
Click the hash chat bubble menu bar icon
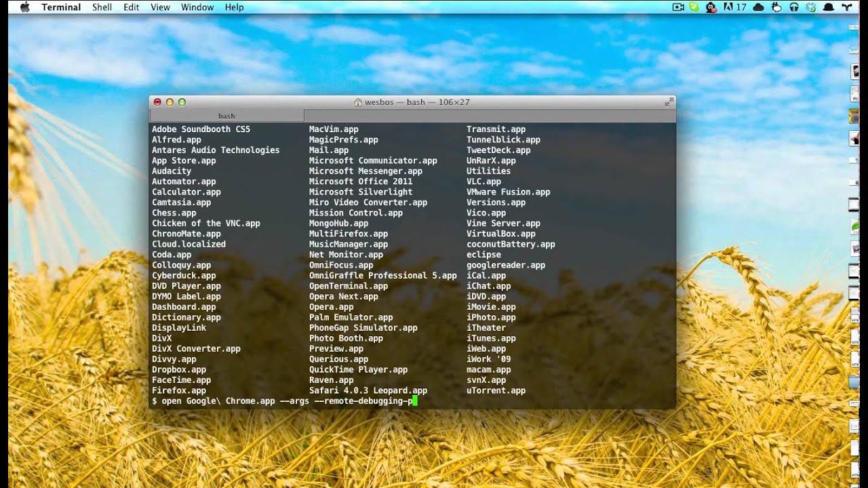click(x=777, y=7)
